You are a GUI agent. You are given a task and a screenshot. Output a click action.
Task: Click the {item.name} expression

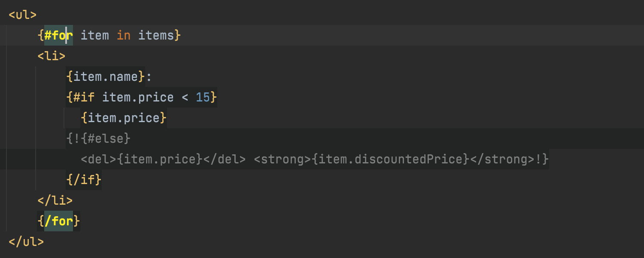click(105, 77)
